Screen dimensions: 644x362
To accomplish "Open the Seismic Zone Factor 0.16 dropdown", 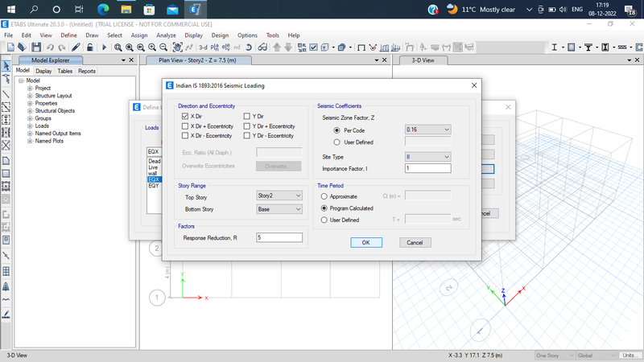I will pyautogui.click(x=427, y=130).
